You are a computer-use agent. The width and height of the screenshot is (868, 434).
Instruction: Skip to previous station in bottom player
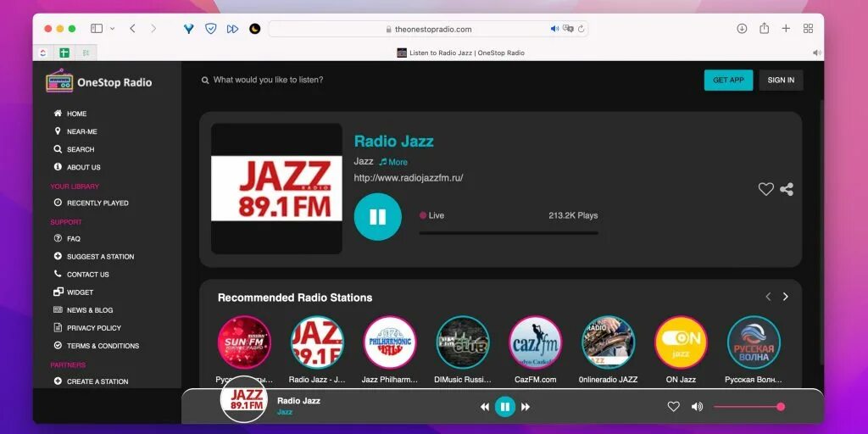[x=484, y=407]
